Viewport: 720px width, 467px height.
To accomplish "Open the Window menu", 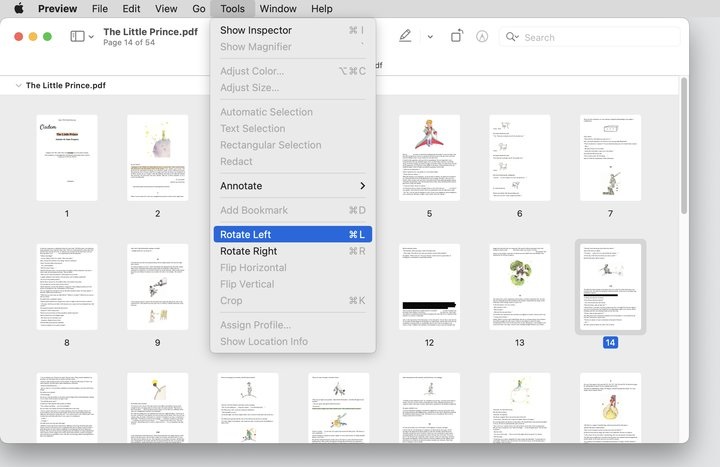I will [278, 9].
